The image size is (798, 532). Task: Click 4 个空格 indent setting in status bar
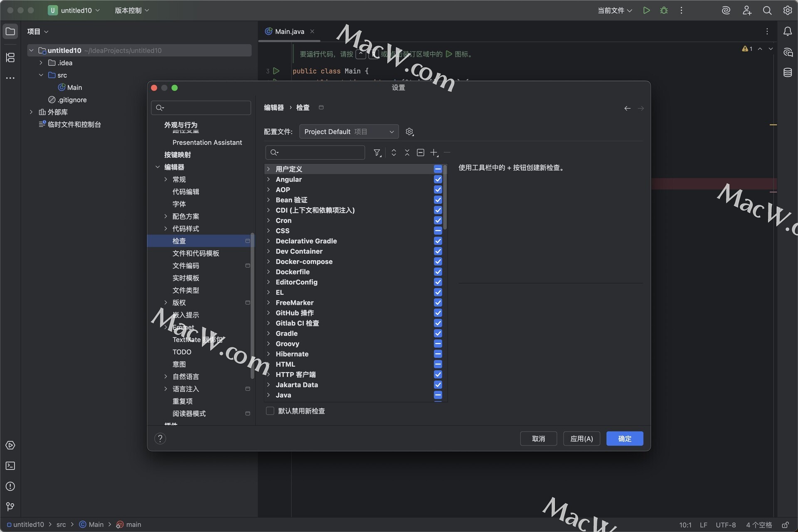point(759,525)
